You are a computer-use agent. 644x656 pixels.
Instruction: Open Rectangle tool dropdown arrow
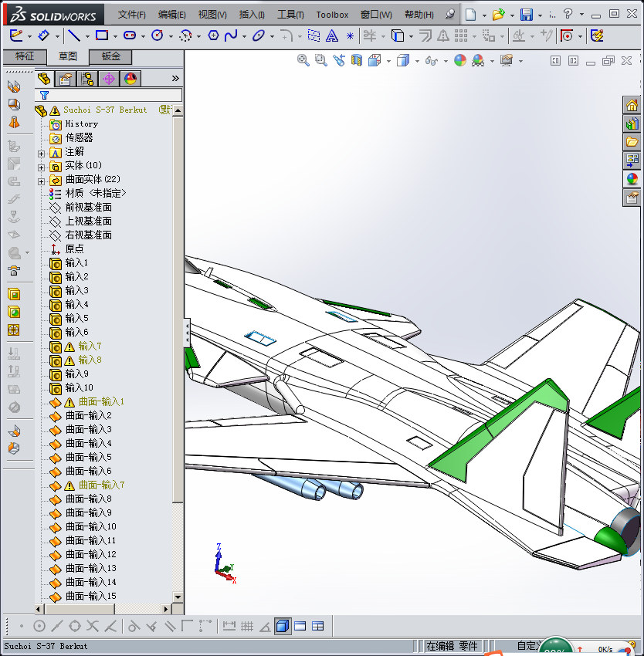coord(115,37)
